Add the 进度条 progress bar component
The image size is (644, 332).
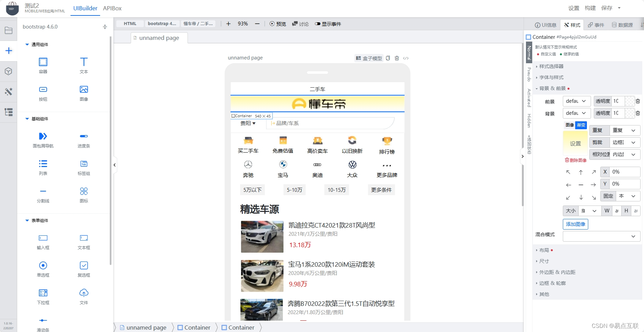[84, 140]
